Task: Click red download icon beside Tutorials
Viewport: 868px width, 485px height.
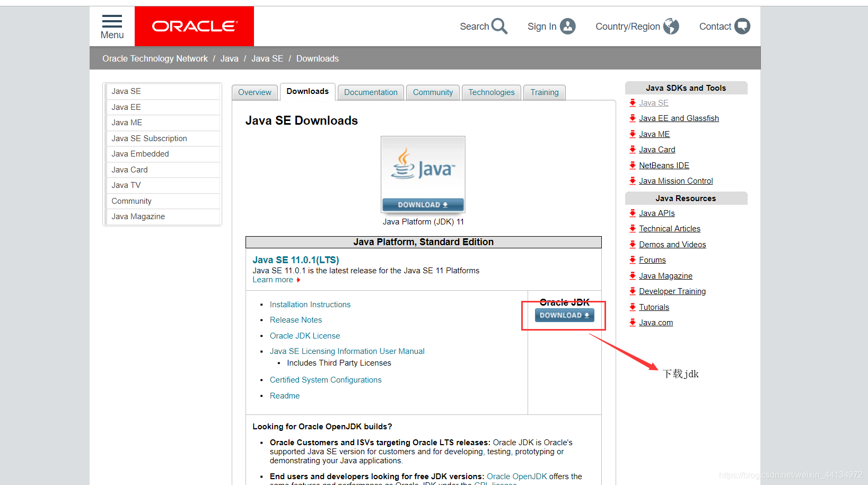Action: [632, 307]
